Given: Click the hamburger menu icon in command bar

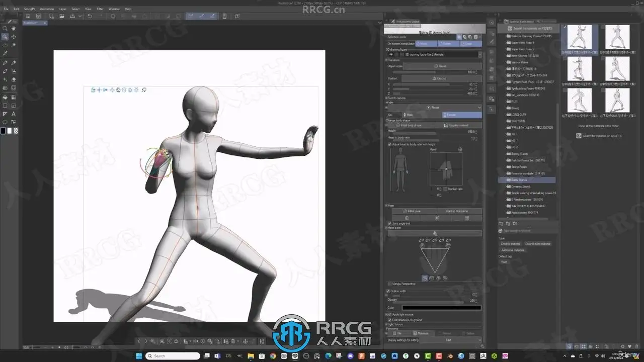Looking at the screenshot, I should tap(28, 16).
